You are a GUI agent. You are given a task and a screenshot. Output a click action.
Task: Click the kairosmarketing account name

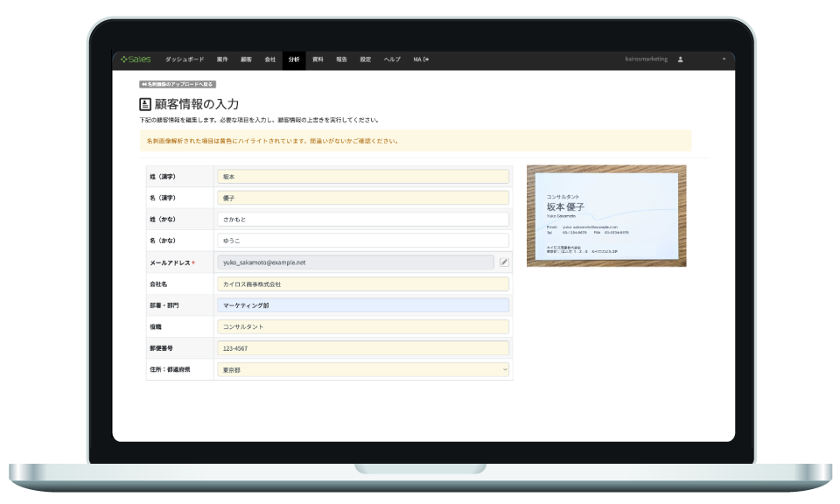(x=647, y=59)
